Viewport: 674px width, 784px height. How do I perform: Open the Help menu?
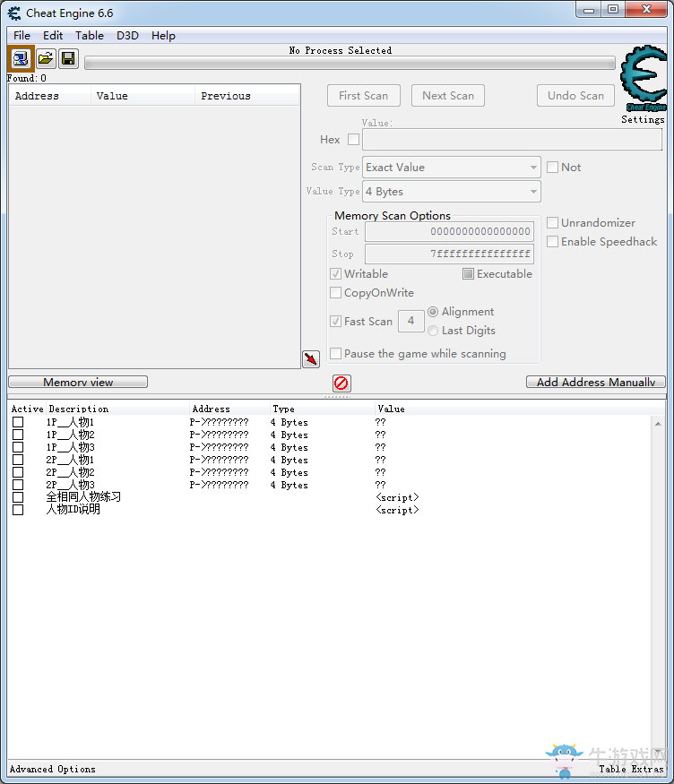pos(163,36)
